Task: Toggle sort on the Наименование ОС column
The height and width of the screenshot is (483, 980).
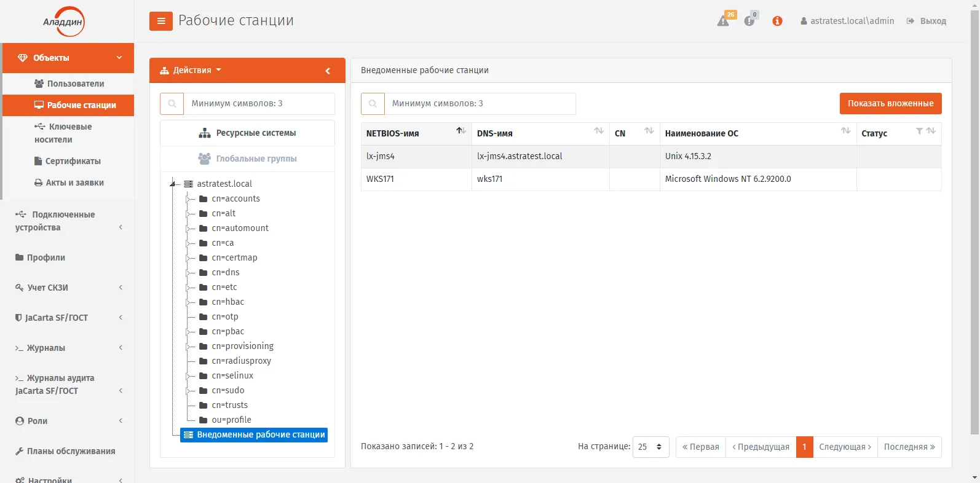Action: tap(846, 131)
